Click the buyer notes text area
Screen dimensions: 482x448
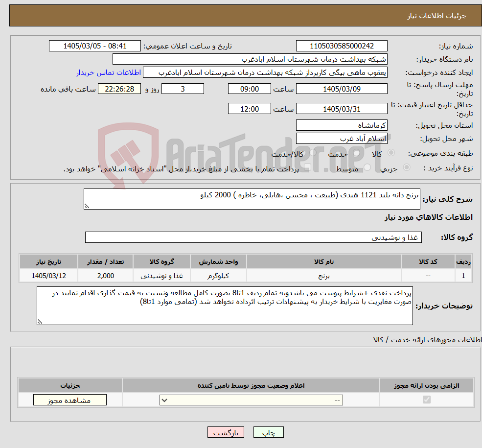point(225,306)
